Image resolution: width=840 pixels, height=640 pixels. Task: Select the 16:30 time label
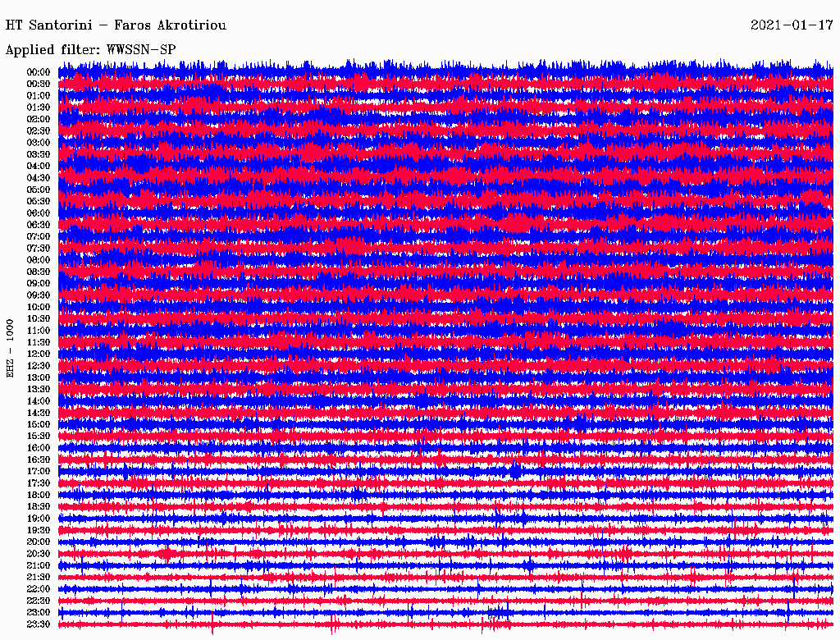tap(39, 459)
